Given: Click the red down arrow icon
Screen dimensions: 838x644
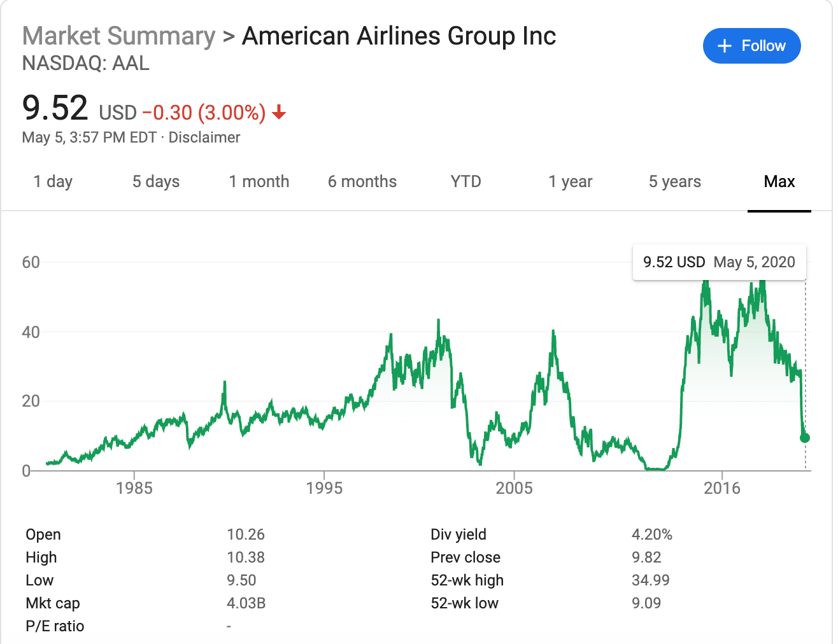Looking at the screenshot, I should click(279, 113).
